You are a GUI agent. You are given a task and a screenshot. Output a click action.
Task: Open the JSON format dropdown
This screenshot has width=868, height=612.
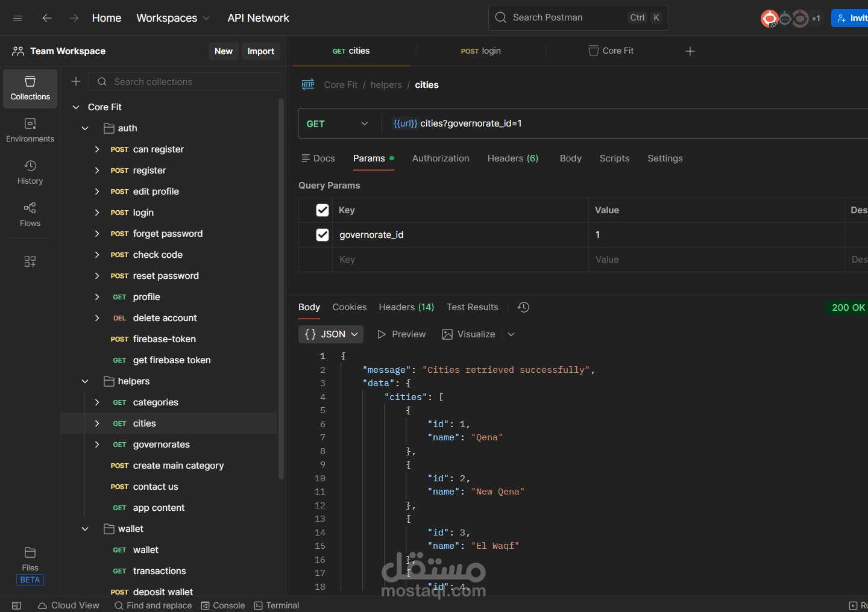click(x=331, y=334)
